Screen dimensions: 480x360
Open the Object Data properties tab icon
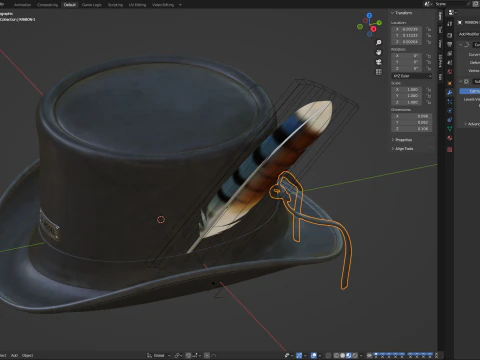[450, 129]
